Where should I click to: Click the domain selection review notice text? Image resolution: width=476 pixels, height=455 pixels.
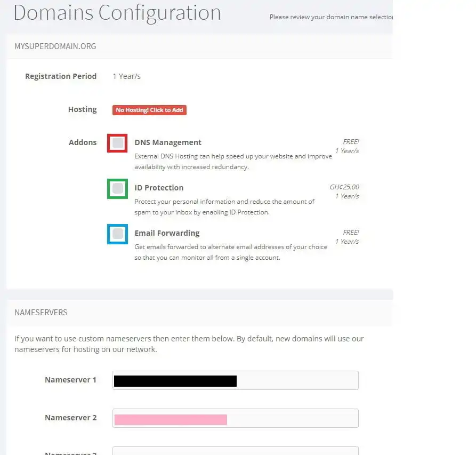pos(330,17)
